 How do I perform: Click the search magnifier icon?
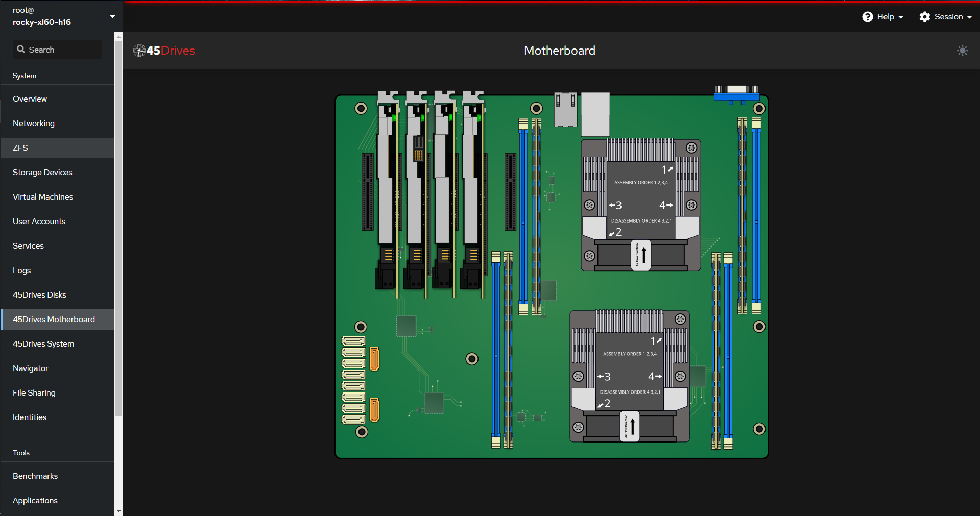(21, 49)
